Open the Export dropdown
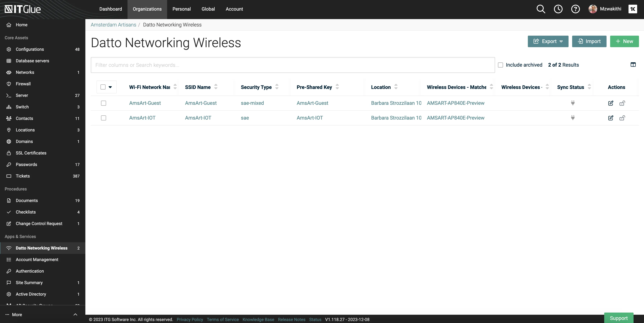Screen dimensions: 644x323 coord(548,41)
